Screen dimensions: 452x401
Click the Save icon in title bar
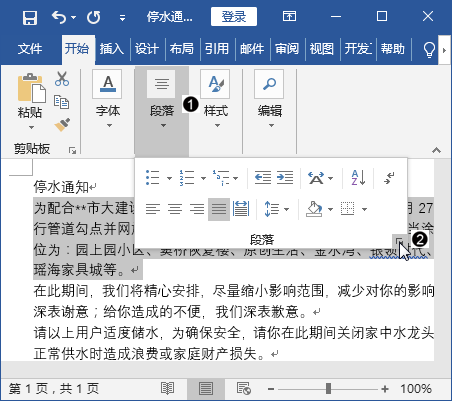point(30,17)
